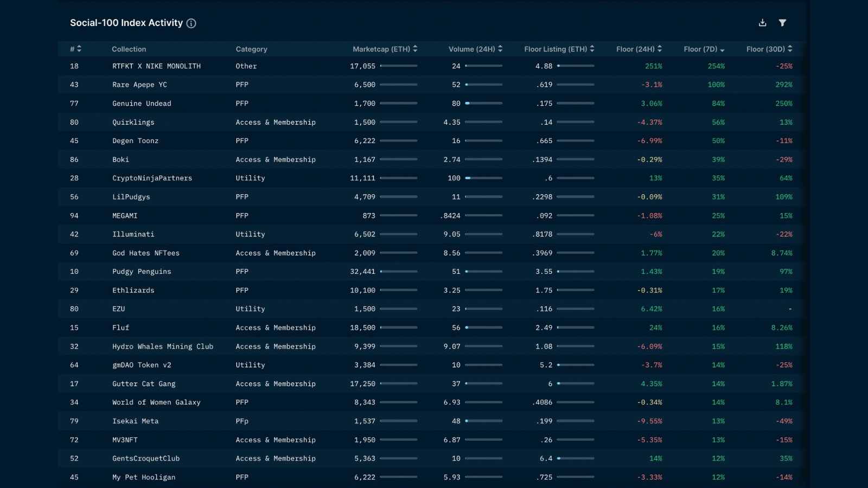Screen dimensions: 868x488
Task: Click volume value .8424 for MEGAMI
Action: (x=450, y=216)
